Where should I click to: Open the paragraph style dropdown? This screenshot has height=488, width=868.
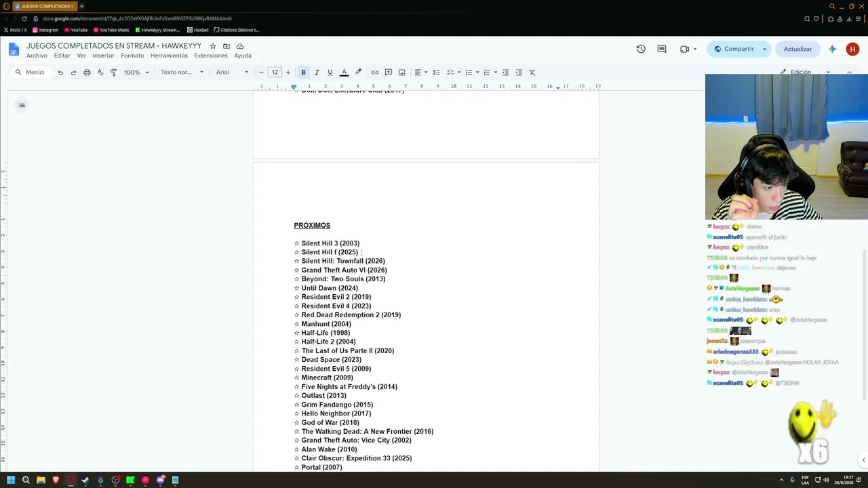pos(182,73)
